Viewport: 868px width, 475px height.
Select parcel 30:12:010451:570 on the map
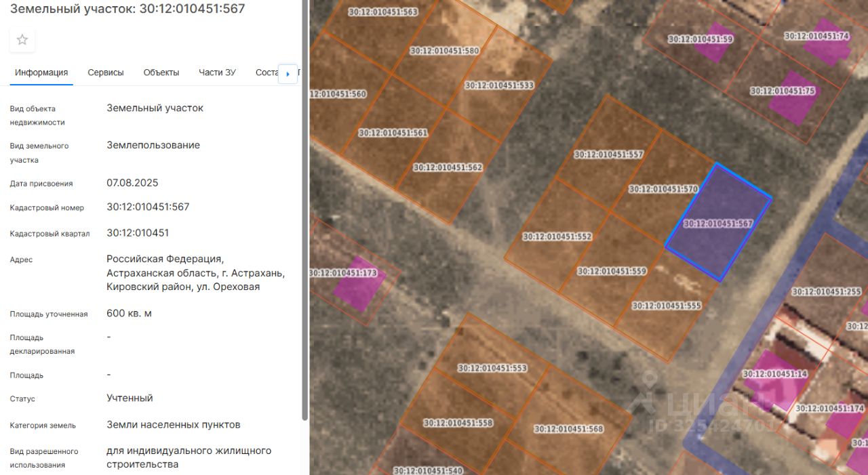663,189
